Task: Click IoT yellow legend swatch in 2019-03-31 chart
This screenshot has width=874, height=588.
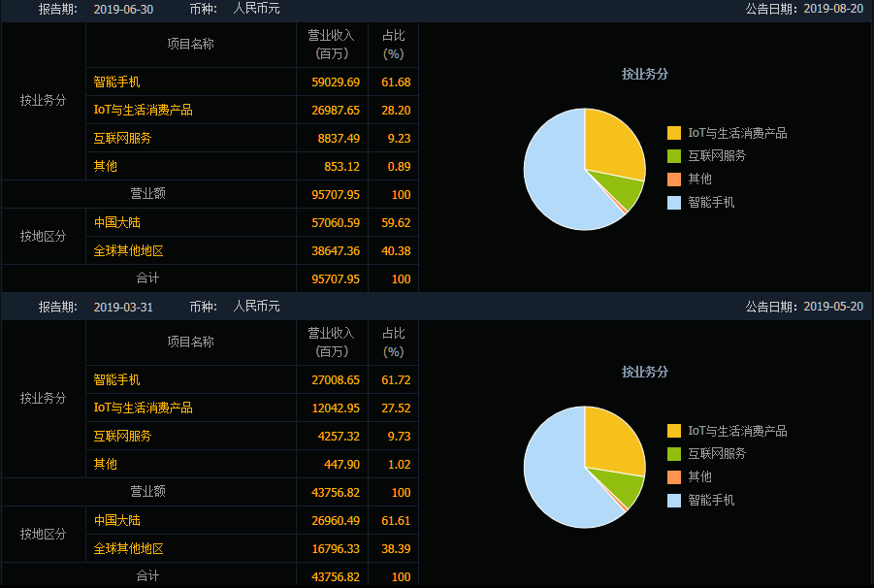Action: tap(674, 430)
